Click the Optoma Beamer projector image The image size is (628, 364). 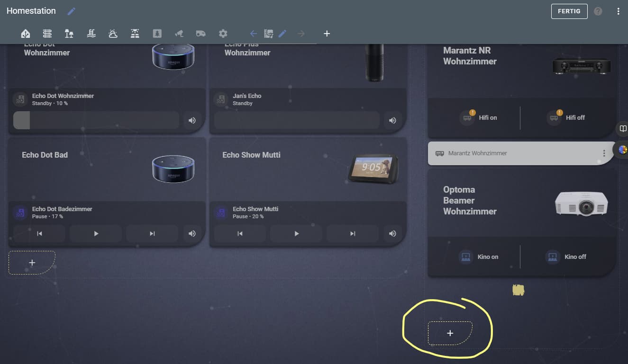coord(582,204)
